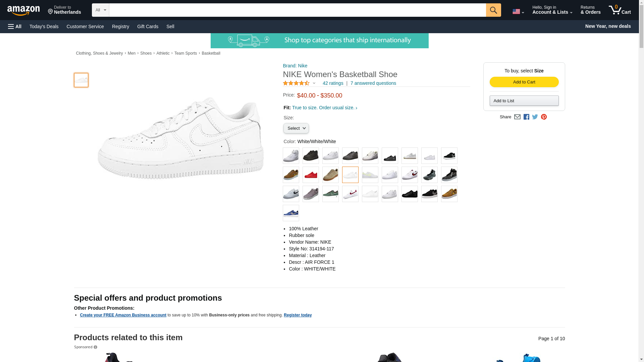The image size is (644, 362).
Task: Select the blue shoe color swatch
Action: pos(291,213)
